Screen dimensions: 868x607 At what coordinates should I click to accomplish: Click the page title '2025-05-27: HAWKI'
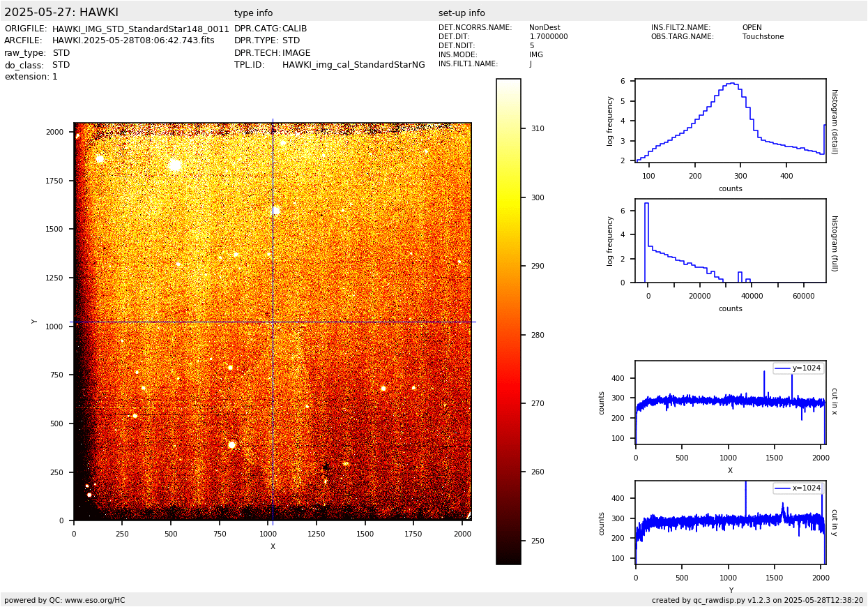tap(61, 13)
